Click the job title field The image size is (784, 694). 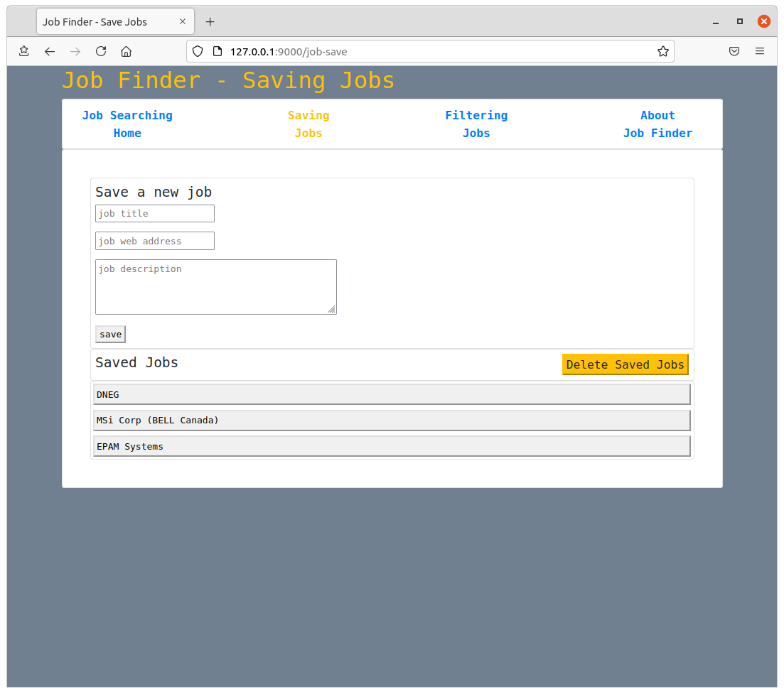point(155,213)
